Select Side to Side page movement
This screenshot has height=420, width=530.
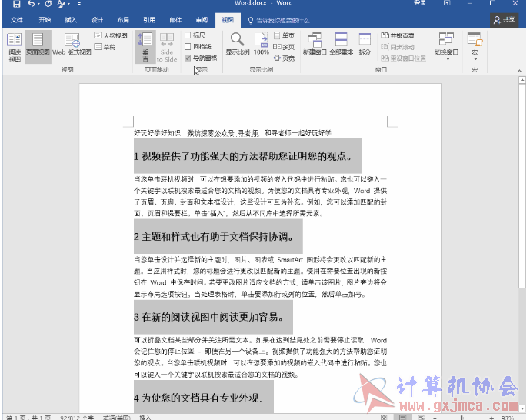pos(167,47)
